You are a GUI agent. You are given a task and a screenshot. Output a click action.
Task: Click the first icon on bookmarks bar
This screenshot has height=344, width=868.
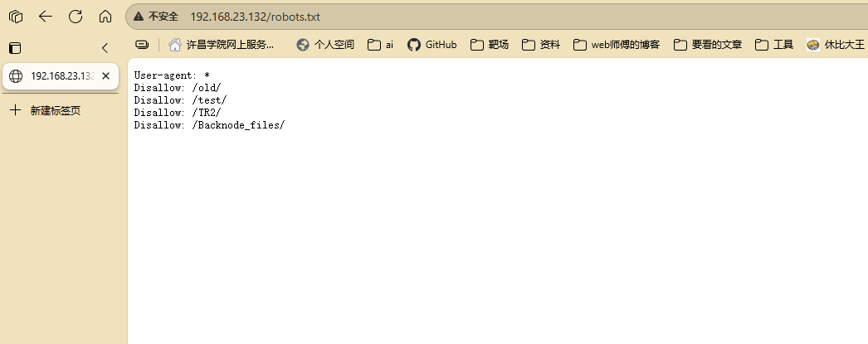tap(142, 45)
